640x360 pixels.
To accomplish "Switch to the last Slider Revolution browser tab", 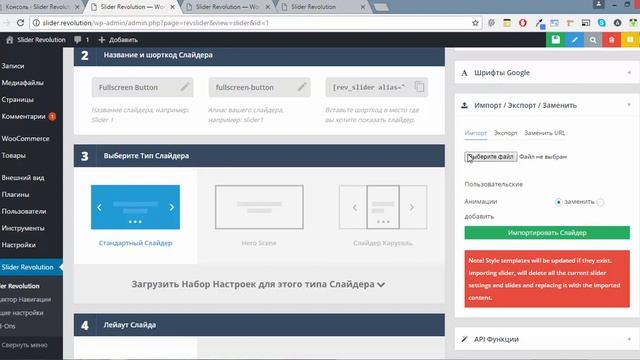I will click(323, 7).
